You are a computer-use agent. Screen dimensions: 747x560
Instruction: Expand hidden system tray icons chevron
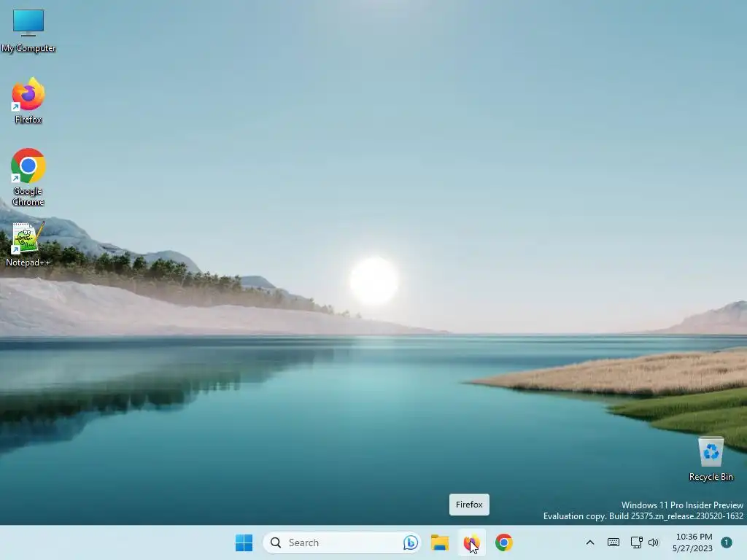coord(589,542)
